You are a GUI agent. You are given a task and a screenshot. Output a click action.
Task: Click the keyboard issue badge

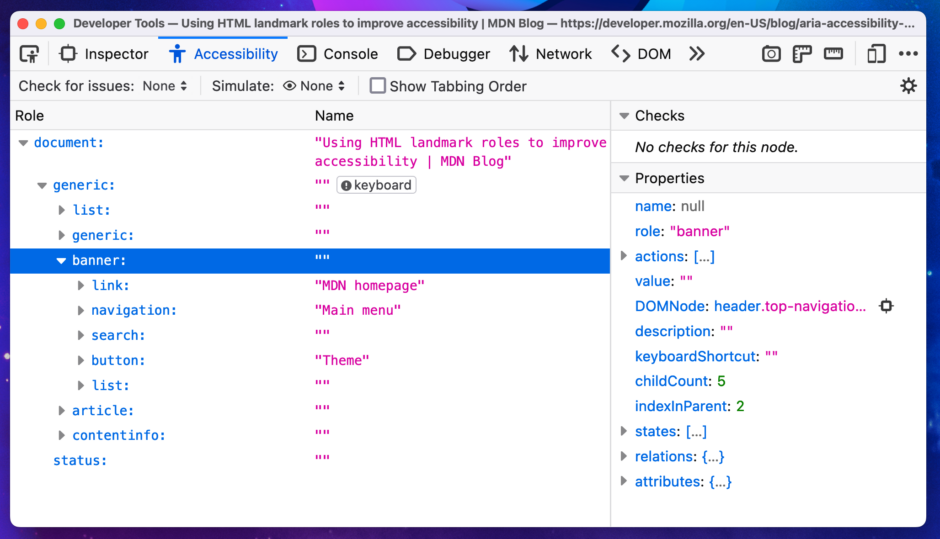(376, 185)
